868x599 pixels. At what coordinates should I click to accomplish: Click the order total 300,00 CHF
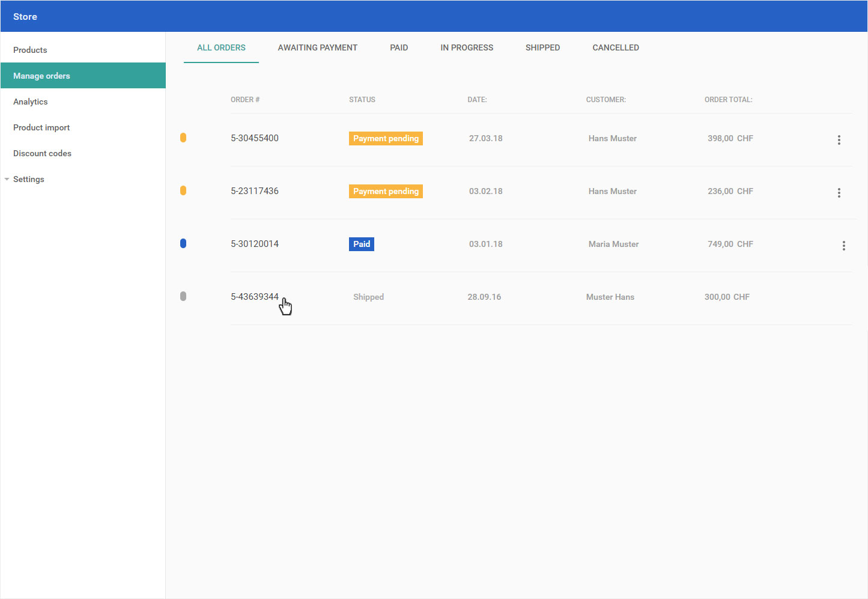point(727,297)
